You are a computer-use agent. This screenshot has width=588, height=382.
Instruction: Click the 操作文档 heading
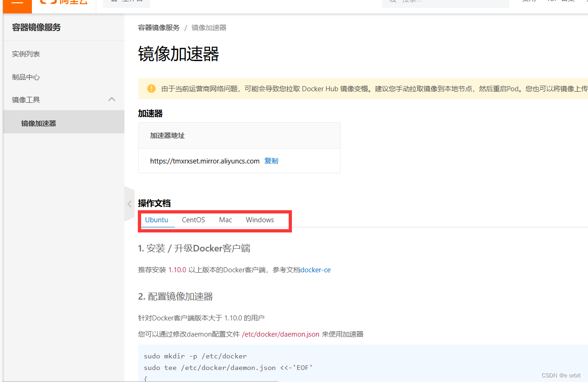154,203
